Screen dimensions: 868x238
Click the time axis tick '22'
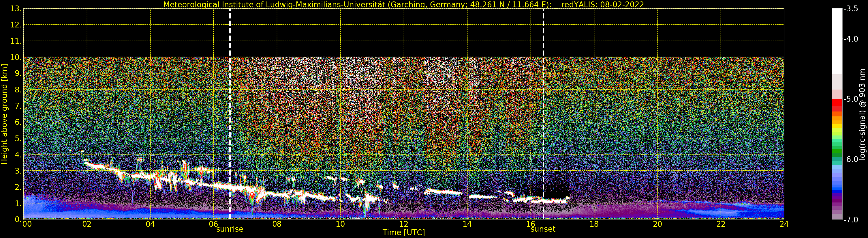720,224
